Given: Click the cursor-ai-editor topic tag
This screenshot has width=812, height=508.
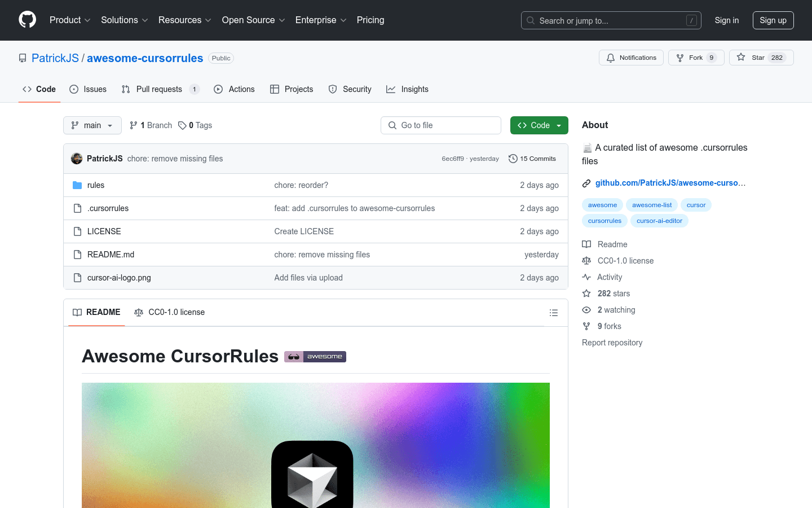Looking at the screenshot, I should 659,221.
